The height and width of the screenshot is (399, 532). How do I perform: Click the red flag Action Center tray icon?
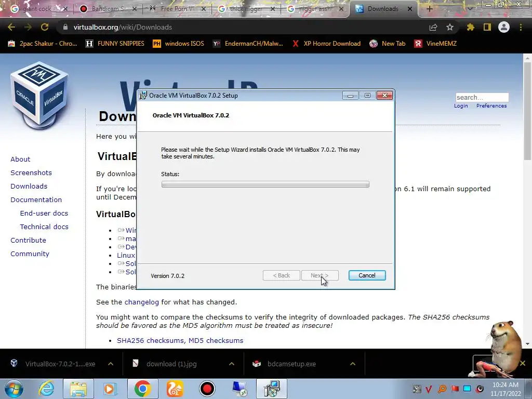click(455, 389)
